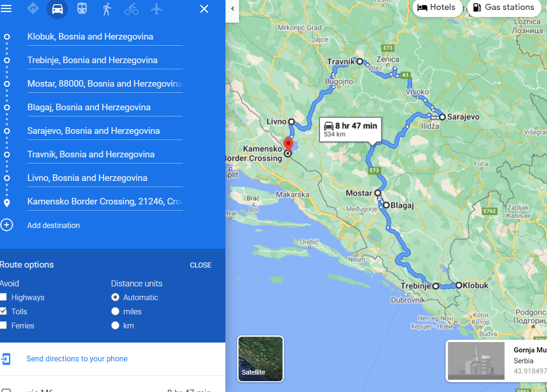Viewport: 547px width, 392px height.
Task: Edit the Klobuk starting point field
Action: coord(105,37)
